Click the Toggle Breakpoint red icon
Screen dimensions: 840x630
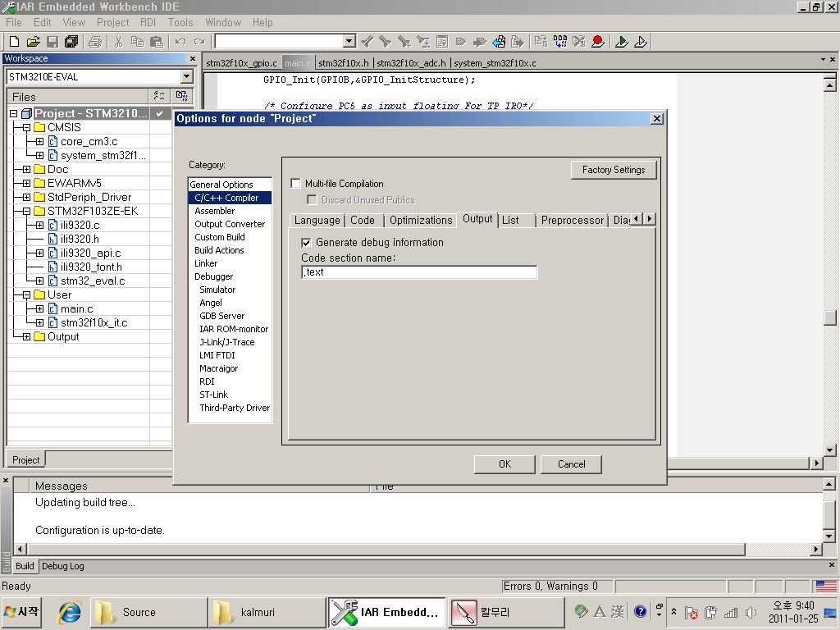[x=598, y=41]
